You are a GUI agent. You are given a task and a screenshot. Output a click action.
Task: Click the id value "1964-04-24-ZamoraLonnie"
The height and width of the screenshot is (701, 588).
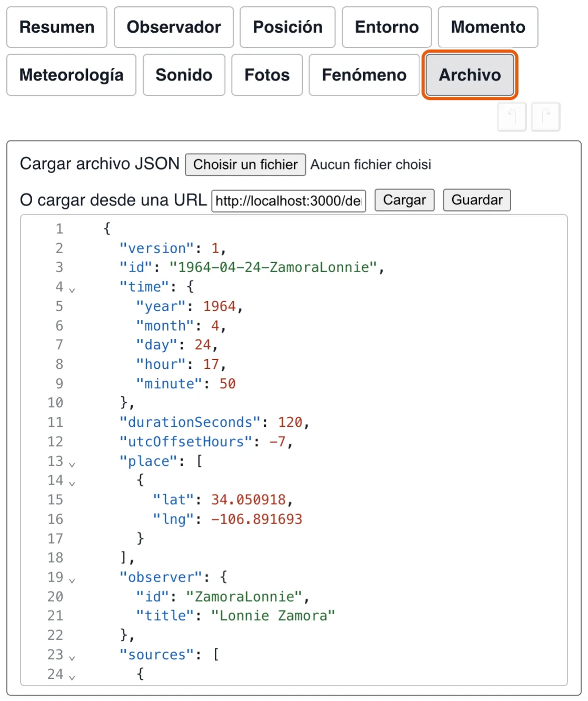pos(273,267)
